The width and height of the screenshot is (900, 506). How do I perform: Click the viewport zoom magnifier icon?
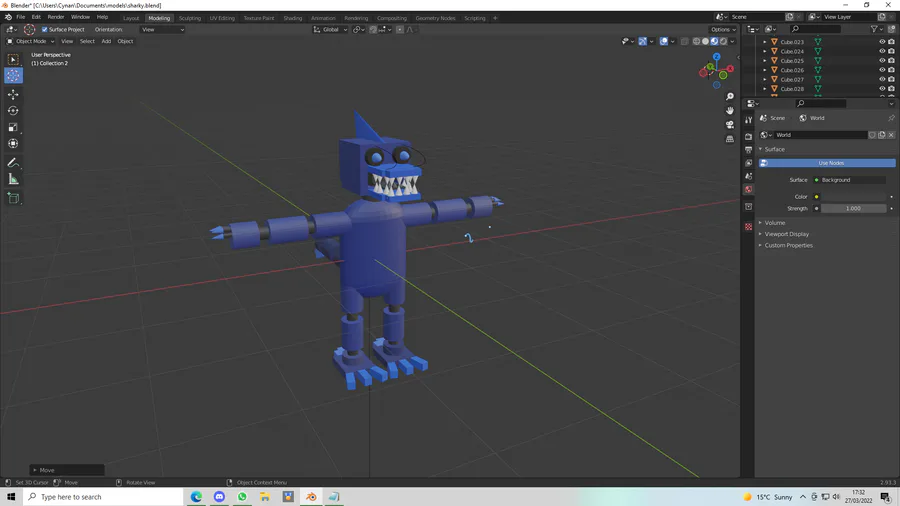point(730,96)
